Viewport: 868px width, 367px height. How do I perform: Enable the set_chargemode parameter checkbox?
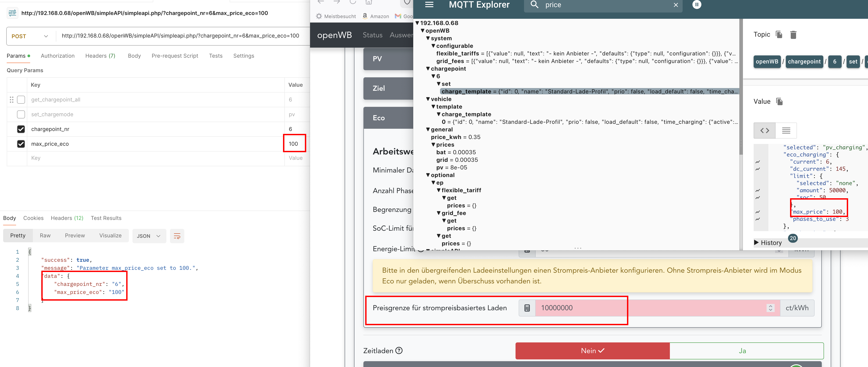coord(21,115)
